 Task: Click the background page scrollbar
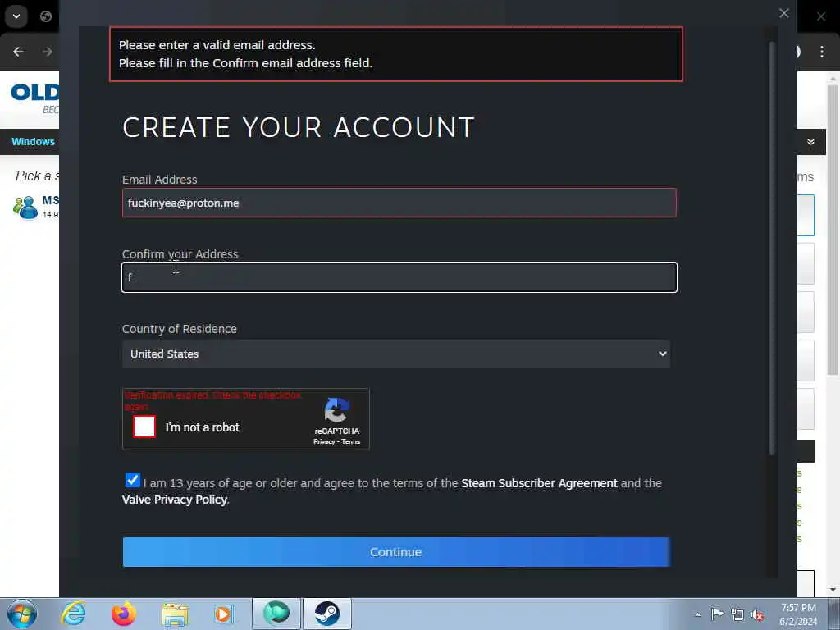point(833,231)
